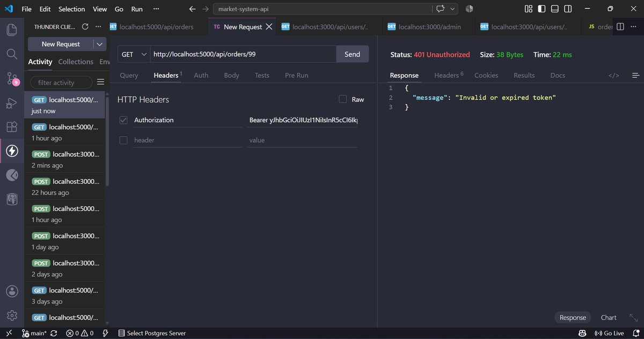Switch to the Body tab
The image size is (644, 339).
(x=231, y=75)
